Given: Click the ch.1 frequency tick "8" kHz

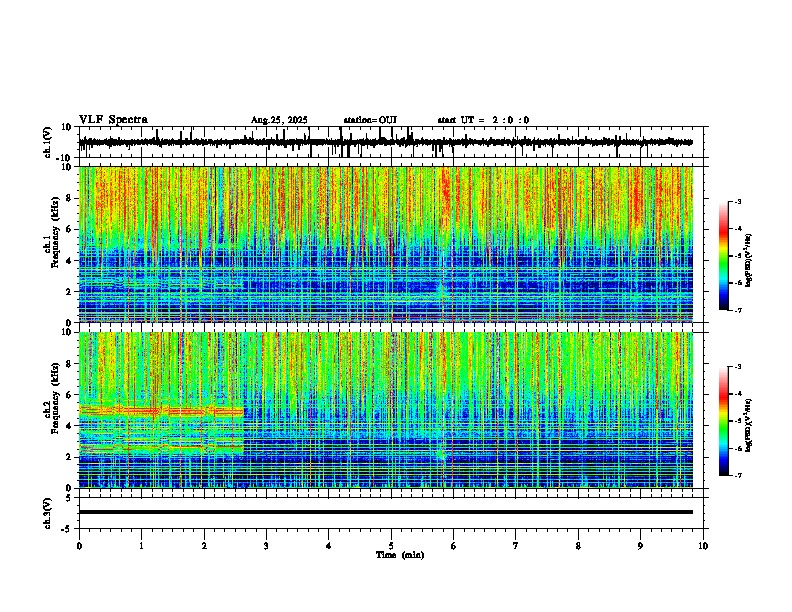Looking at the screenshot, I should [x=70, y=198].
